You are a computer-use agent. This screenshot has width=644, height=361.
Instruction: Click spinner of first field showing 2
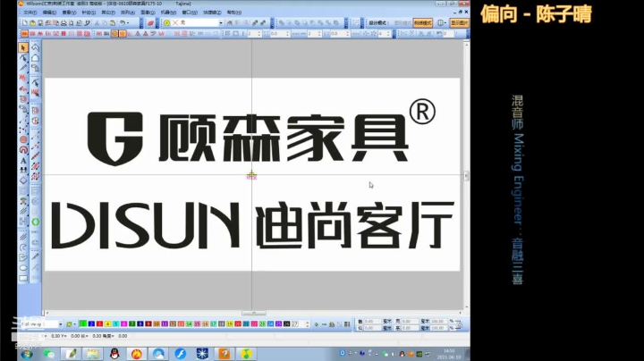point(259,34)
